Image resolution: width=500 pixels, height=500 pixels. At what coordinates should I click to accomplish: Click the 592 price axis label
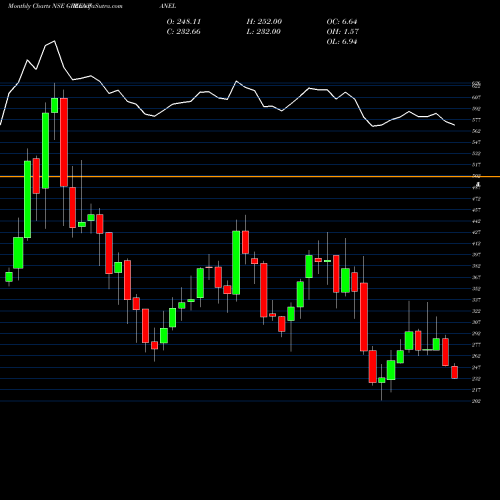(476, 109)
